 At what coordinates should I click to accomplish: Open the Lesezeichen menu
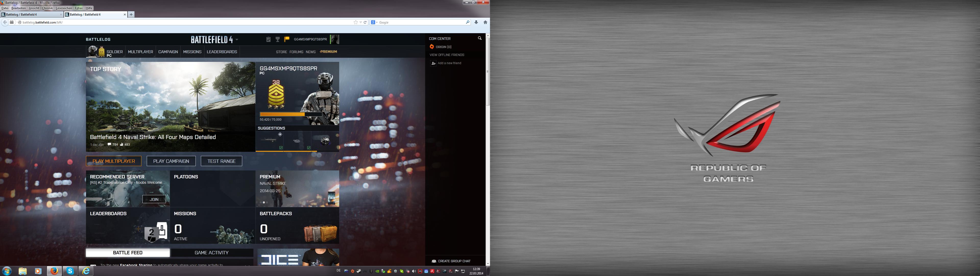[64, 8]
